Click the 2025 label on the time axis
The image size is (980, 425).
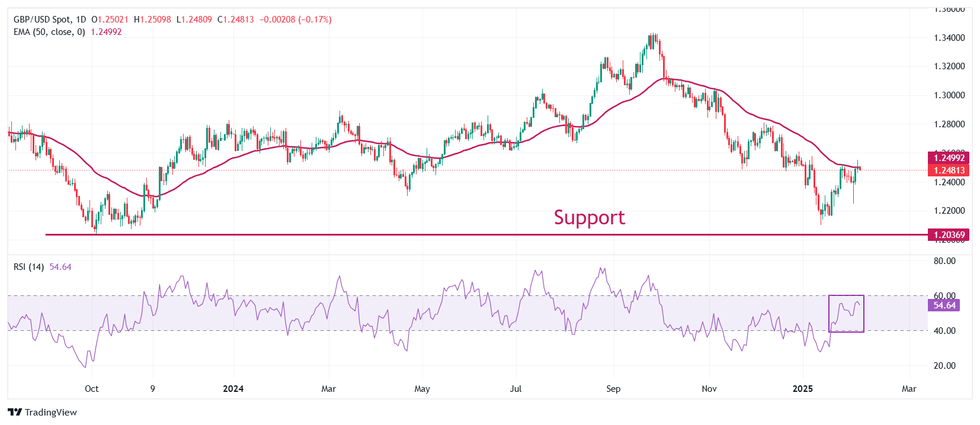coord(803,389)
